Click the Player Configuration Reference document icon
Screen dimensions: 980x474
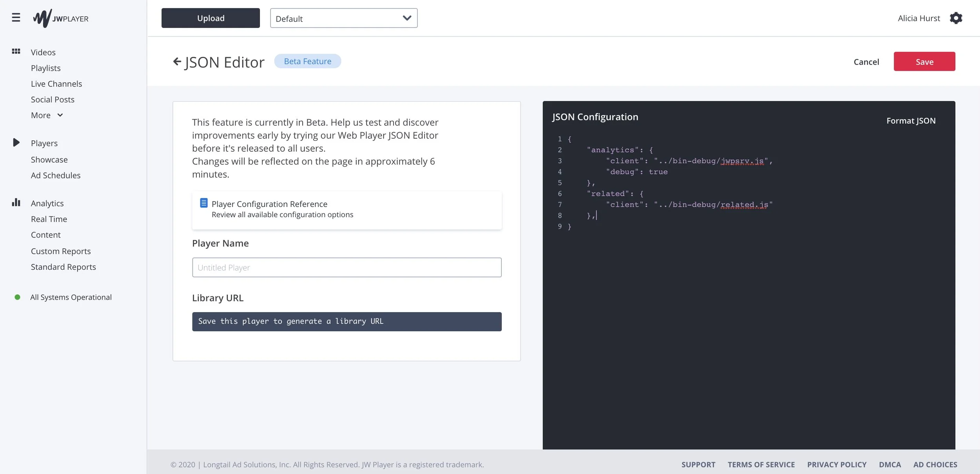point(203,203)
